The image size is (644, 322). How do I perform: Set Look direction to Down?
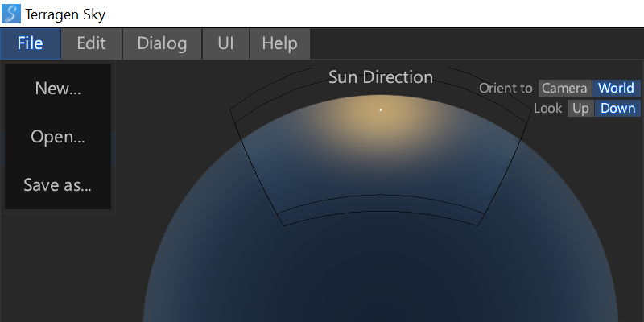point(617,109)
